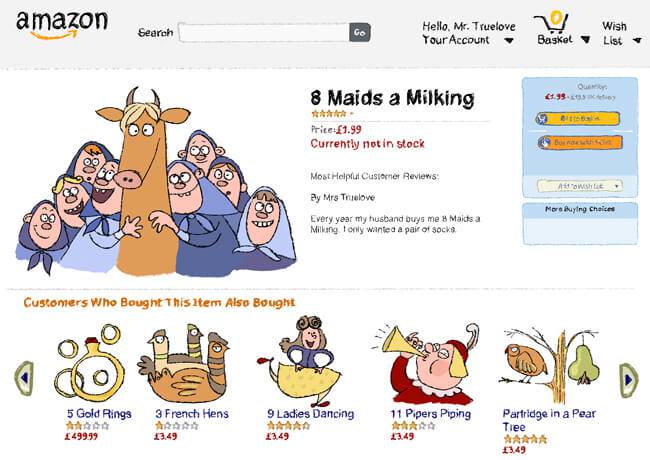This screenshot has width=650, height=460.
Task: Click the star rating under 8 Maids a Milking
Action: [329, 114]
